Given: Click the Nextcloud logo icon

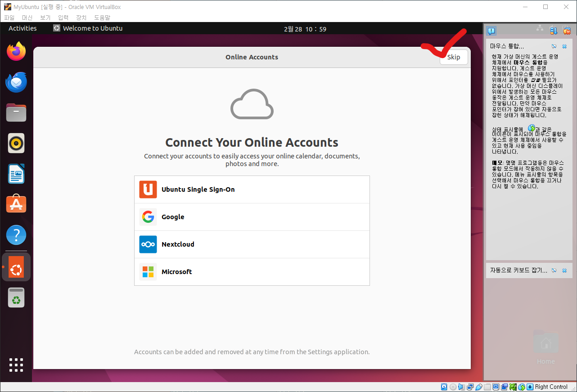Looking at the screenshot, I should 148,244.
